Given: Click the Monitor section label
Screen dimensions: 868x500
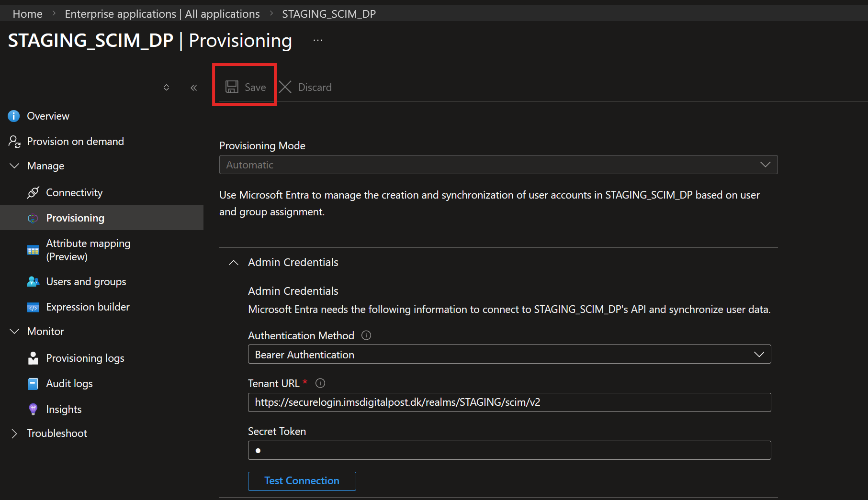Looking at the screenshot, I should coord(45,331).
